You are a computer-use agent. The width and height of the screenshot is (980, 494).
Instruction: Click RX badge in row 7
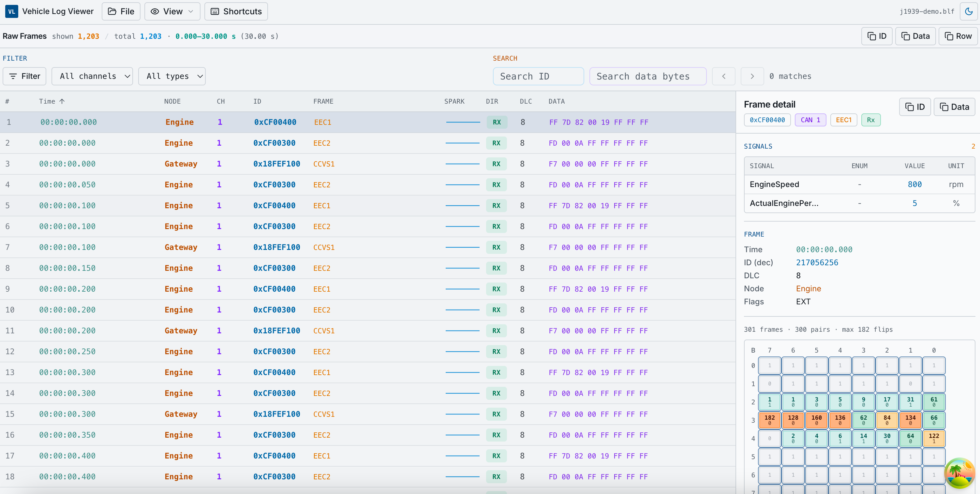(x=496, y=247)
